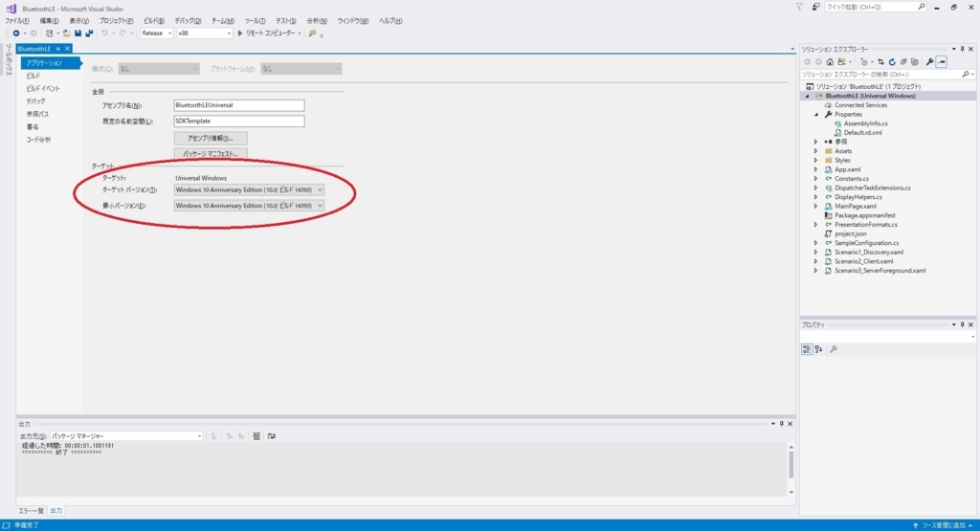Select the Code Analysis (コード分析) page tab
This screenshot has height=531, width=980.
pos(38,140)
